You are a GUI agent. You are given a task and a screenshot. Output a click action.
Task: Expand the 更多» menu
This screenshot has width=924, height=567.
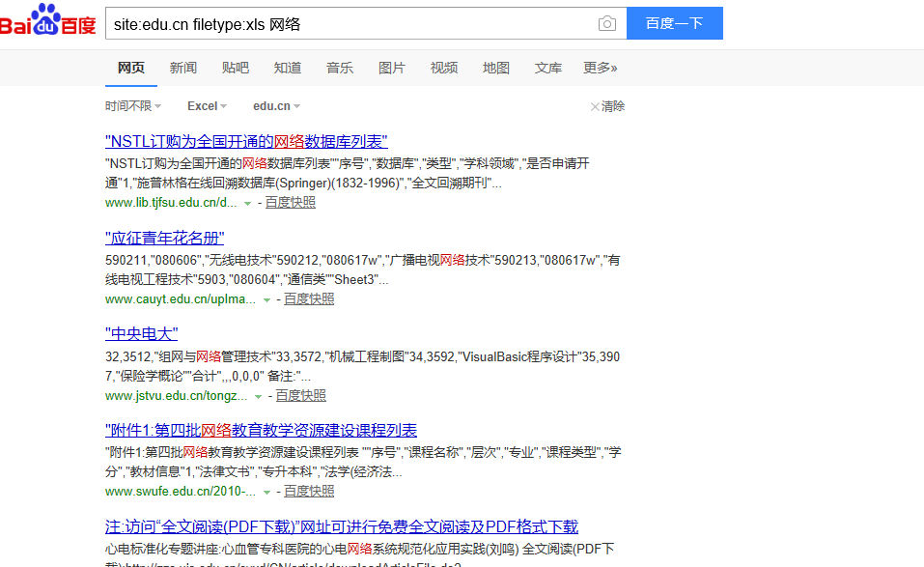(601, 68)
